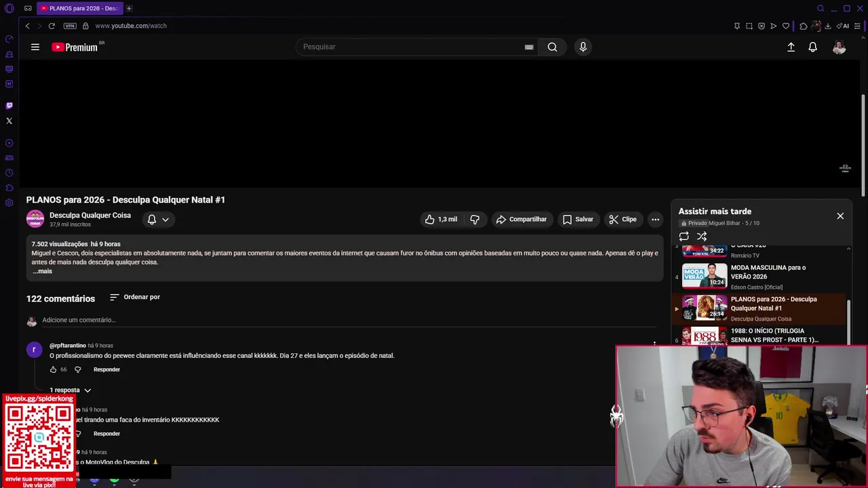Dislike the @rpftarantino comment
The height and width of the screenshot is (488, 868).
click(77, 369)
